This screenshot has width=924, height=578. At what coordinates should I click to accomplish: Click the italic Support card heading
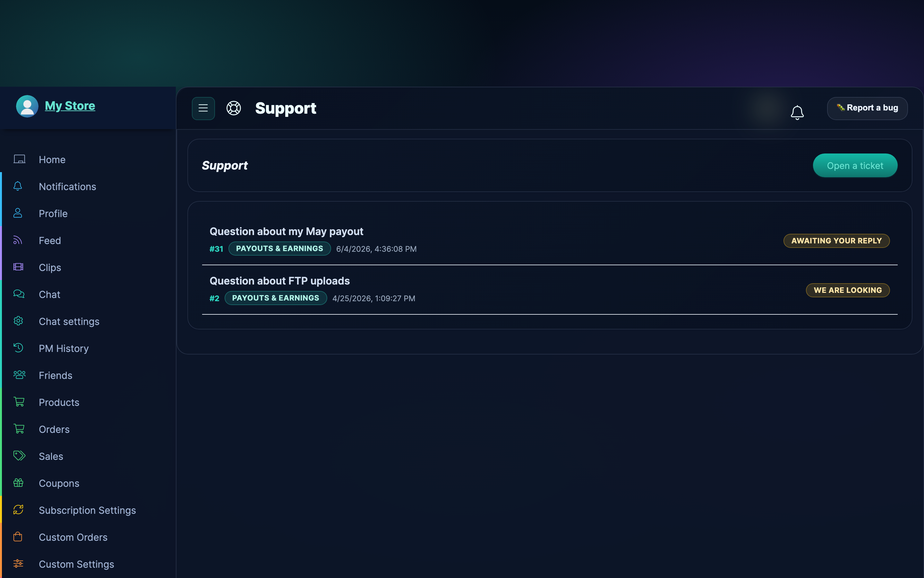click(225, 165)
